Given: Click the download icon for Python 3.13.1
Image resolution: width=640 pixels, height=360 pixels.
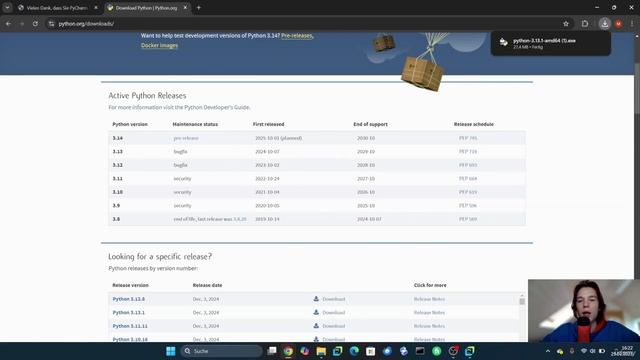Looking at the screenshot, I should pos(316,312).
